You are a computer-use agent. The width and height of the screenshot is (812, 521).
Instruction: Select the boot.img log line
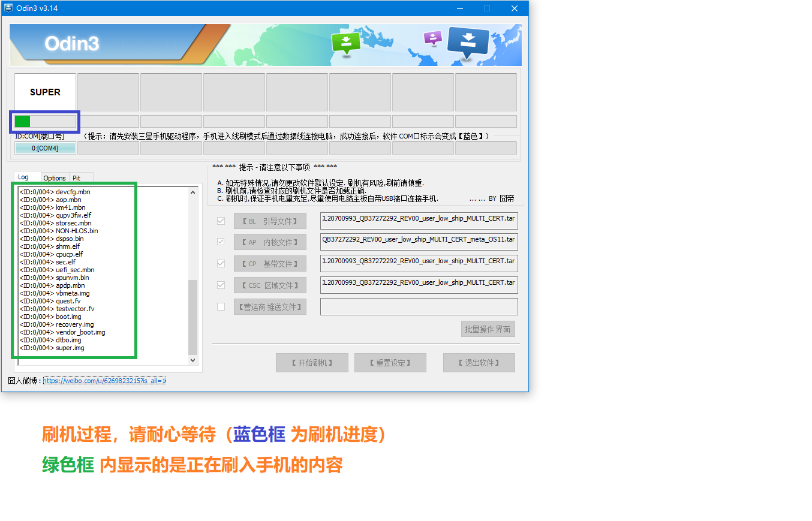[50, 317]
